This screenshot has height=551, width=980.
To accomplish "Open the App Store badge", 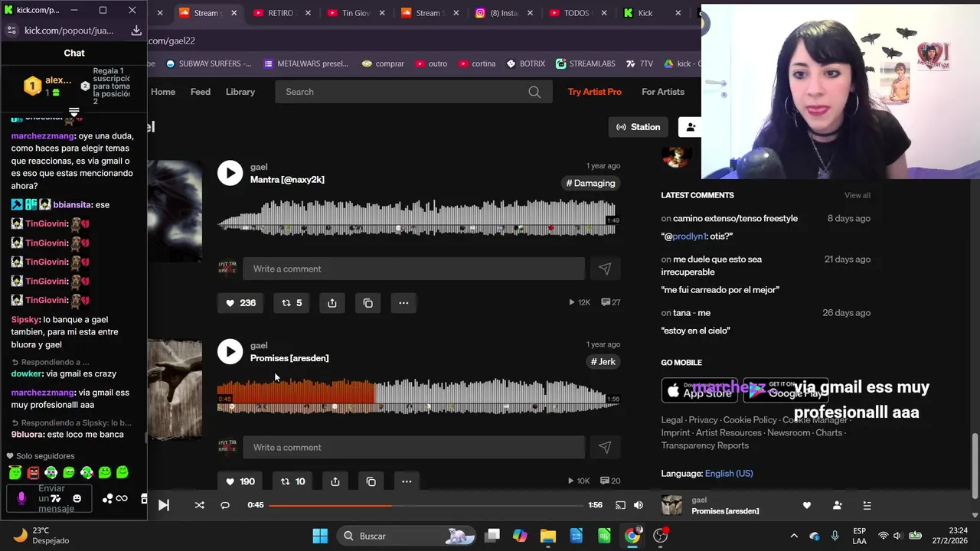I will coord(699,390).
